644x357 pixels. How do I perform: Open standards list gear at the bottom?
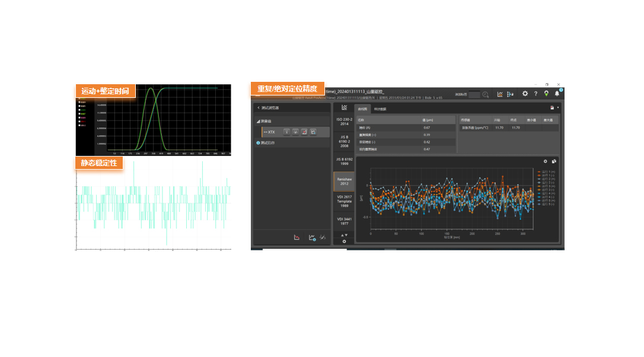pos(344,241)
